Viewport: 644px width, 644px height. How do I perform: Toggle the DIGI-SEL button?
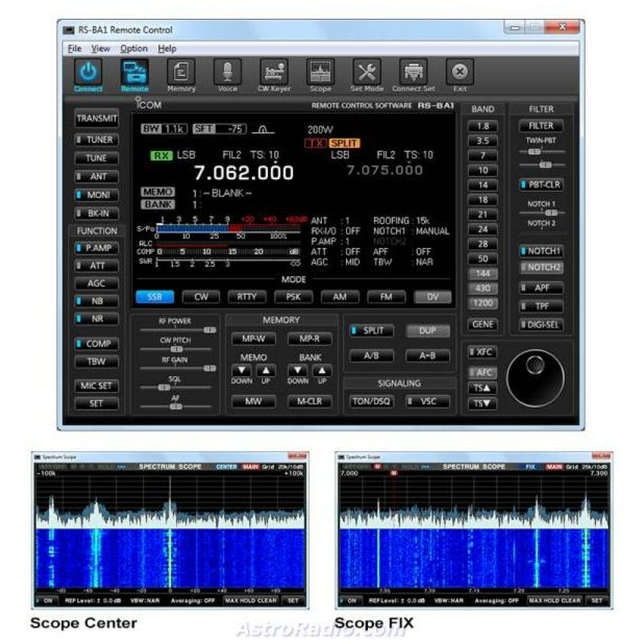point(541,325)
